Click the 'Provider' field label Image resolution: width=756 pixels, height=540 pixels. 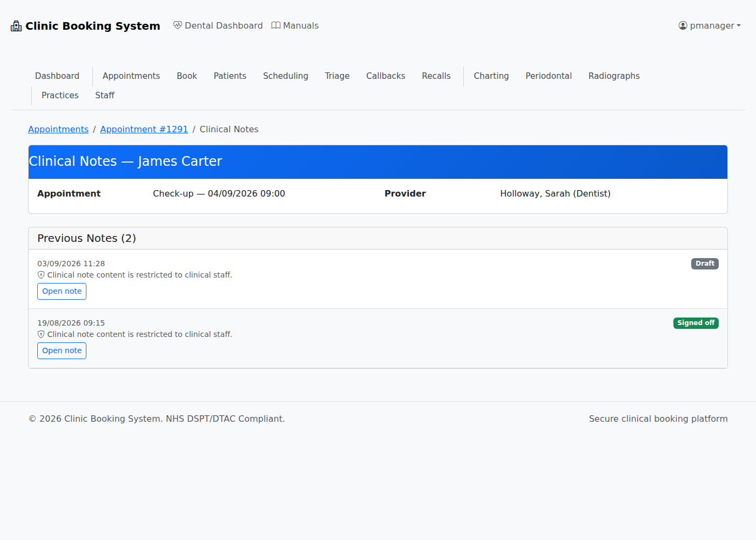[x=405, y=193]
